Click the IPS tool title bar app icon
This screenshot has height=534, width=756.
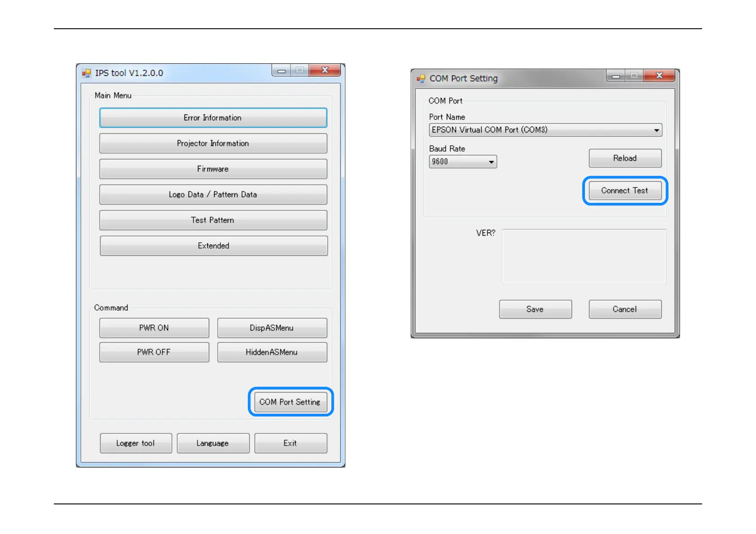(86, 73)
